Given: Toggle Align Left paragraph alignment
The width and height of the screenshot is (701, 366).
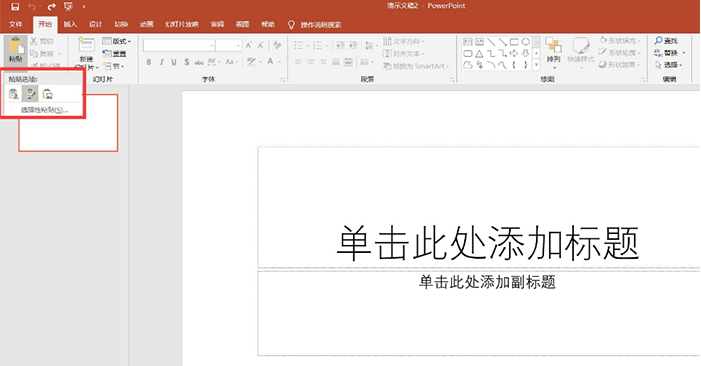Looking at the screenshot, I should click(298, 62).
